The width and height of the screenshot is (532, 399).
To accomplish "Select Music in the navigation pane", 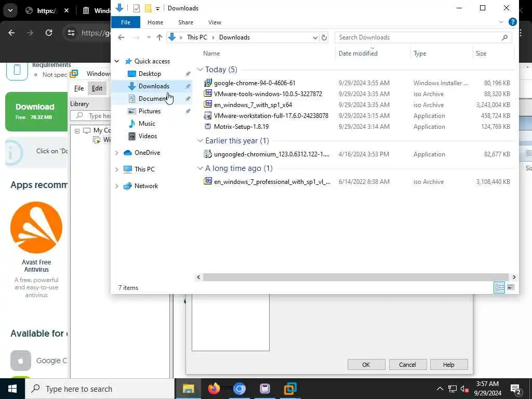I will [147, 124].
